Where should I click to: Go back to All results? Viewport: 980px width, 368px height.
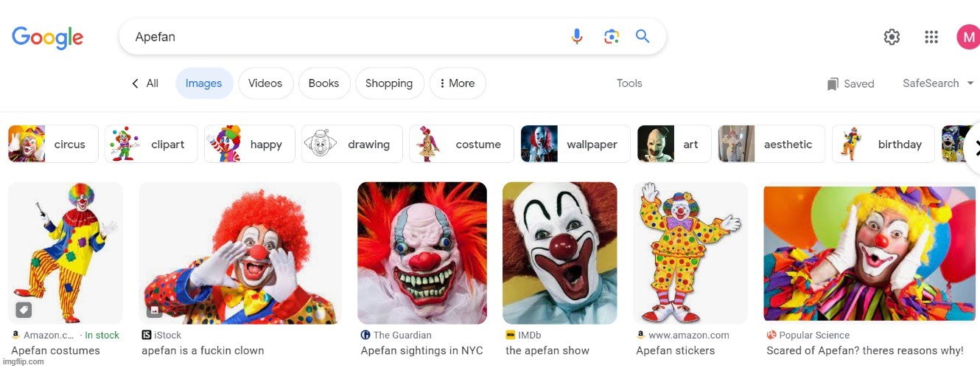tap(145, 83)
